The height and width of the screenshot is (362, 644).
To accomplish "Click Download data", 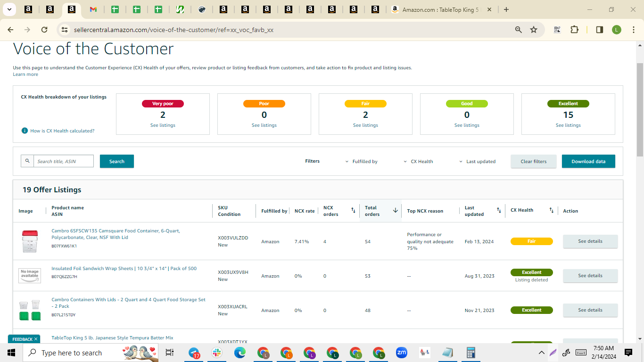I will pyautogui.click(x=588, y=161).
